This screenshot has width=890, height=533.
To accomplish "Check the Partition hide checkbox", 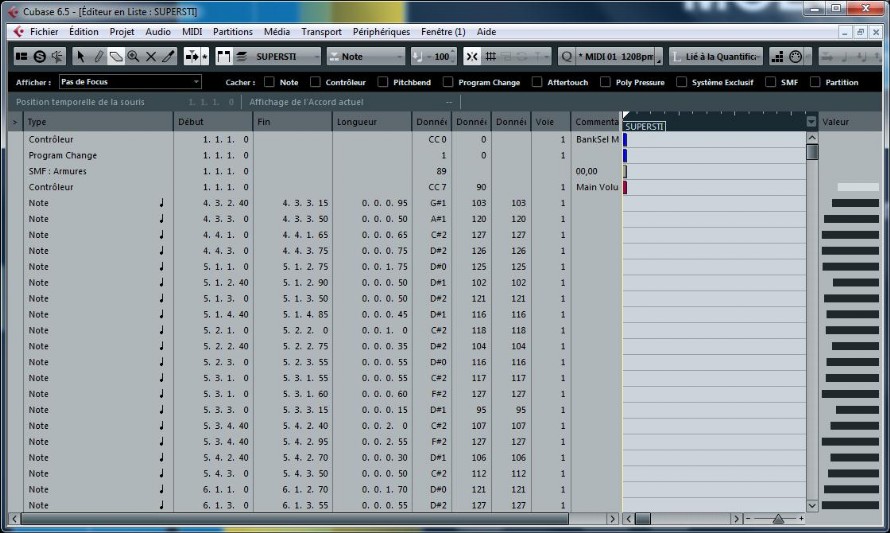I will [x=815, y=82].
